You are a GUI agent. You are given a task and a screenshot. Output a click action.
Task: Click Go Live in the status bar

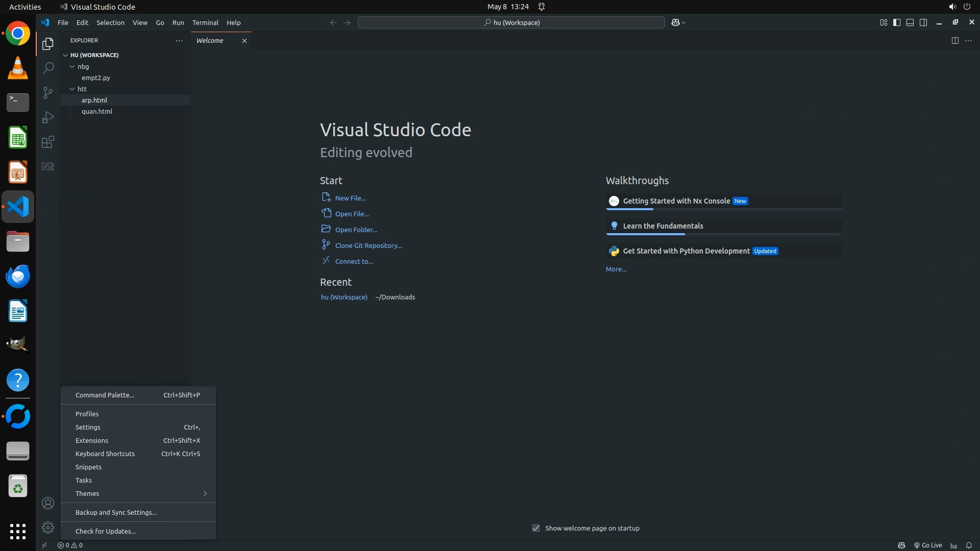click(927, 545)
